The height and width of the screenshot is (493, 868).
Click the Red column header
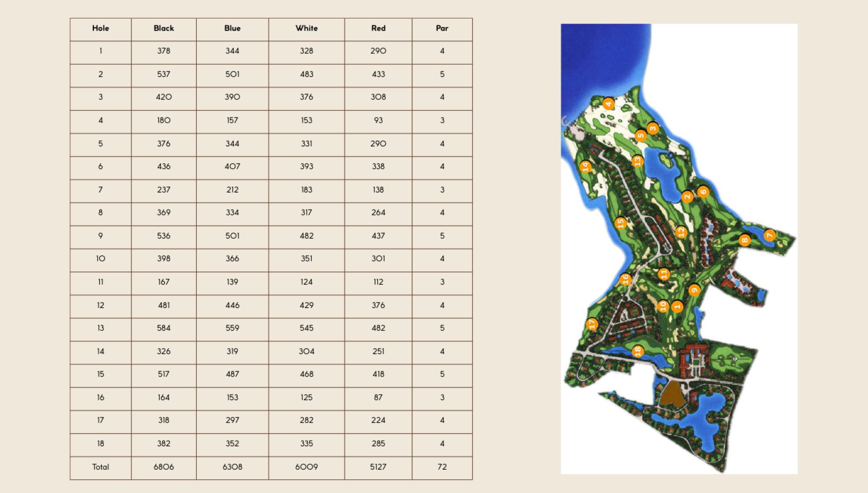click(378, 28)
